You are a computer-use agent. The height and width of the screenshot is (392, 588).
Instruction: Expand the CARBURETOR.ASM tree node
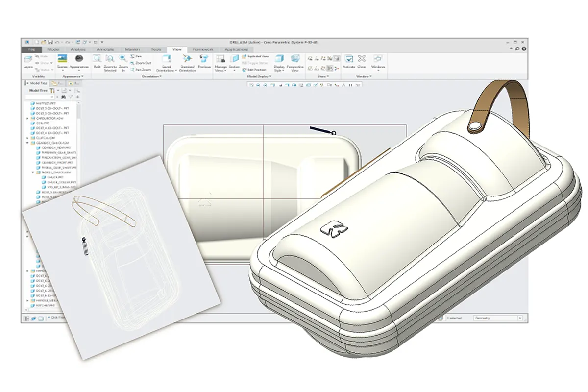[x=28, y=119]
